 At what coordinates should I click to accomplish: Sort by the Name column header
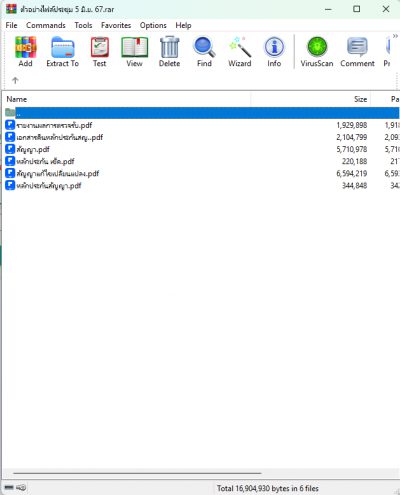pos(127,99)
